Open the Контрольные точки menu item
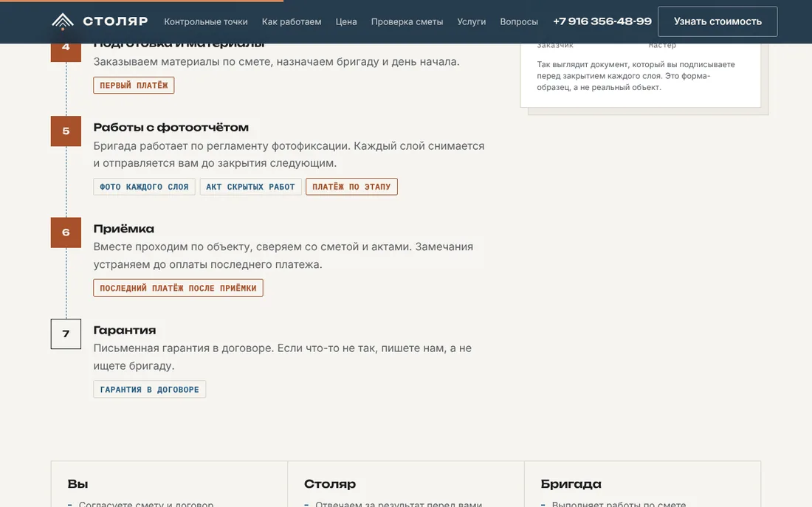Viewport: 812px width, 507px height. tap(206, 21)
